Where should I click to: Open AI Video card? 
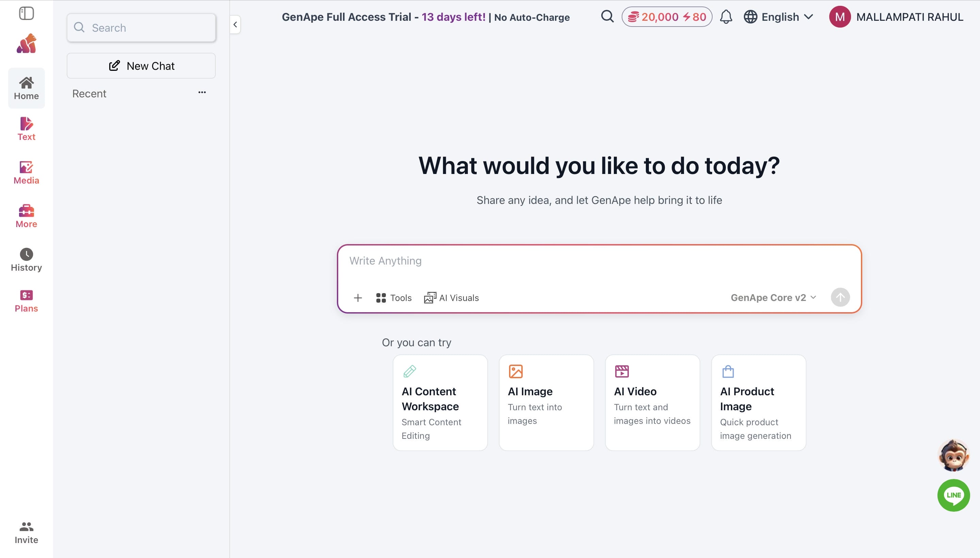click(652, 403)
